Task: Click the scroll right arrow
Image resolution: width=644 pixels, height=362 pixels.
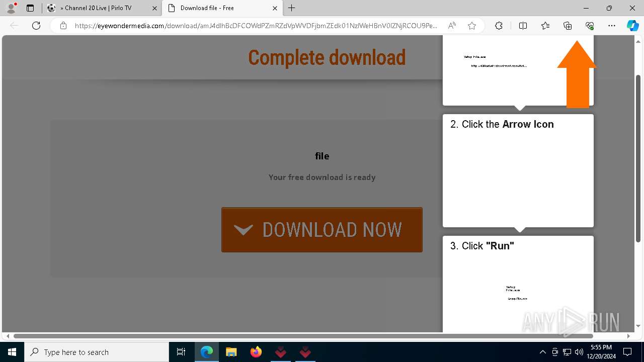Action: pyautogui.click(x=628, y=336)
